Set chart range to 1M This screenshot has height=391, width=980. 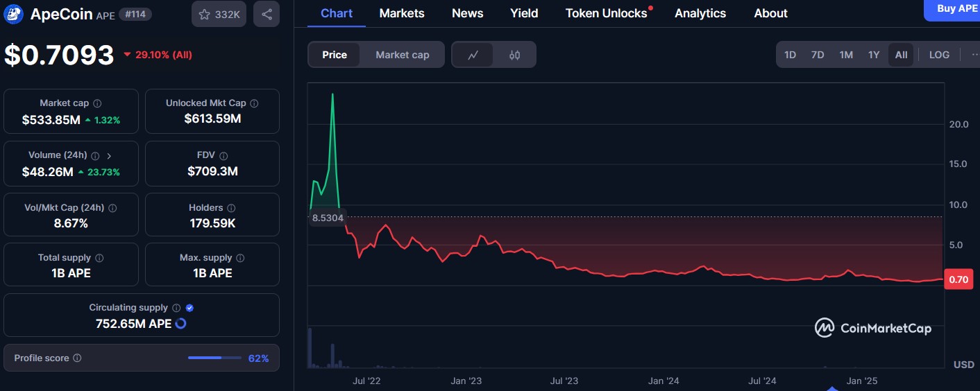tap(846, 55)
